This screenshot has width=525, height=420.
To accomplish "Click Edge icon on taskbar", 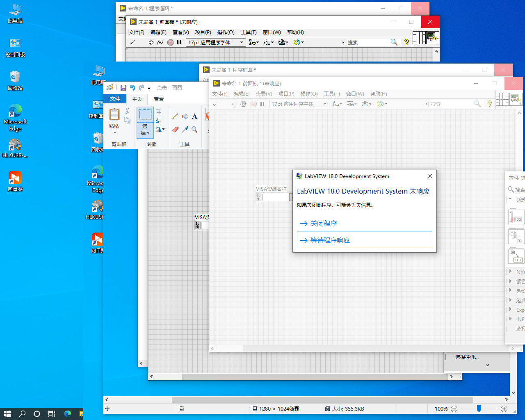I will [x=68, y=414].
